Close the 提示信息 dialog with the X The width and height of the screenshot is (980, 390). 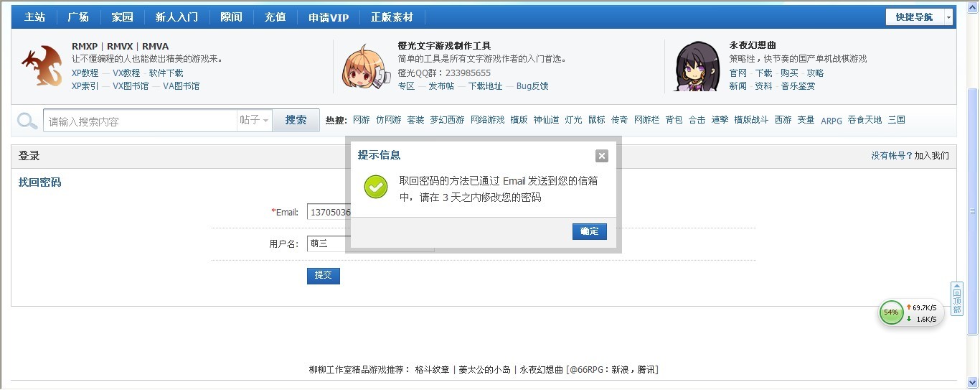tap(601, 156)
